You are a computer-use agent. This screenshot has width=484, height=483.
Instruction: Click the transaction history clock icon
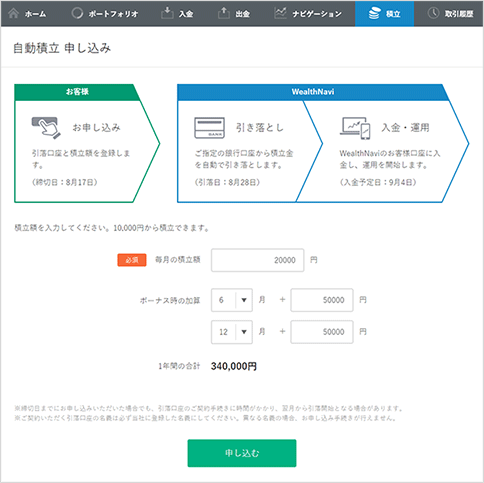(433, 13)
